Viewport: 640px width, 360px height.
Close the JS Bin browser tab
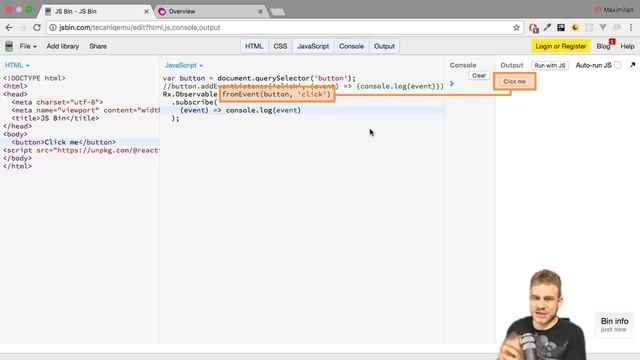(147, 11)
